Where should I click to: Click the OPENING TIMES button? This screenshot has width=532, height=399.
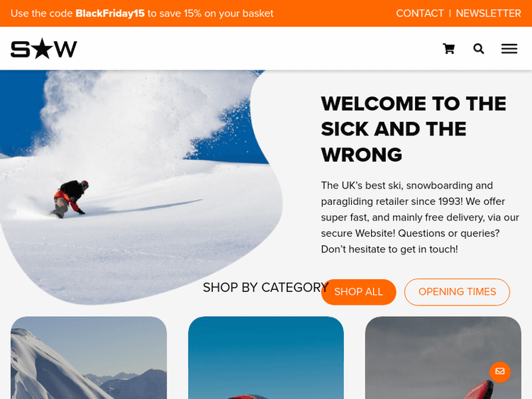tap(457, 292)
